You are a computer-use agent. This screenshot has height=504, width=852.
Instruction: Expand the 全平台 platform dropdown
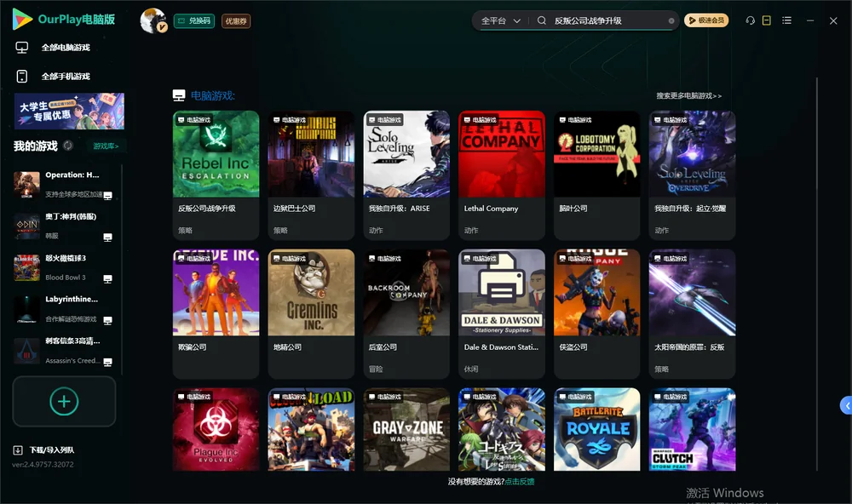[500, 20]
